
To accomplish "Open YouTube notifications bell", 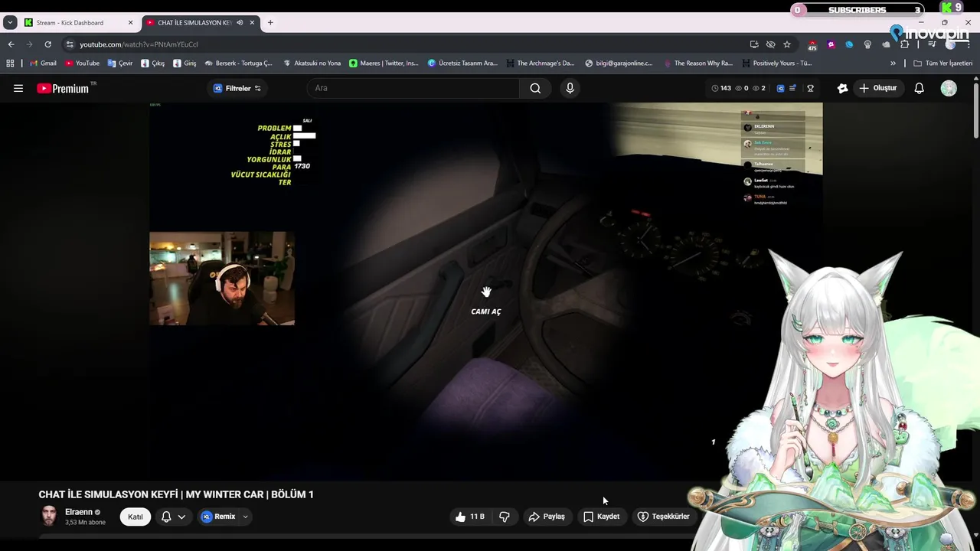I will 920,88.
